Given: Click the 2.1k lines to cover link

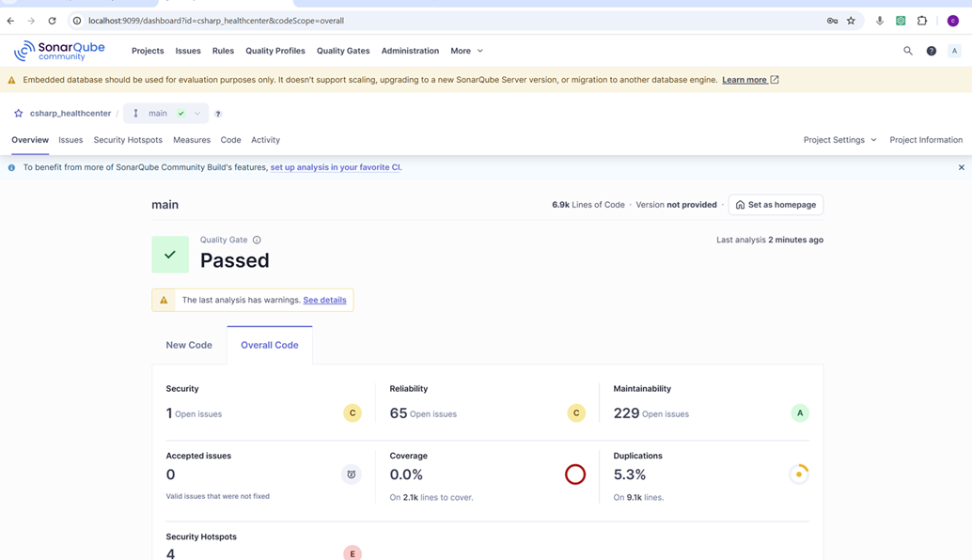Looking at the screenshot, I should pyautogui.click(x=411, y=497).
